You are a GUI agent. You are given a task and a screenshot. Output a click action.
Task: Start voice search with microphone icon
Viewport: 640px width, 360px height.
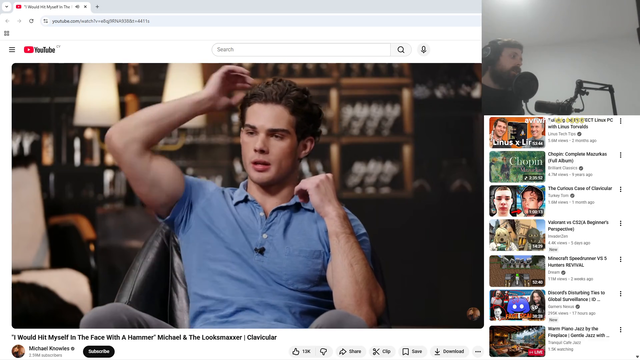[x=423, y=49]
